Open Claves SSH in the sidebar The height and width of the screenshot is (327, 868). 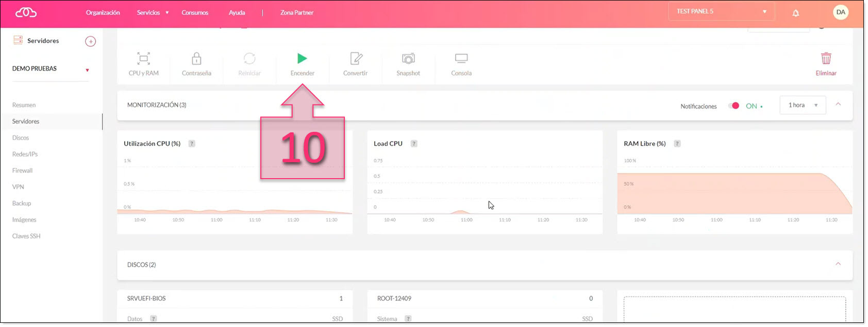(x=26, y=236)
